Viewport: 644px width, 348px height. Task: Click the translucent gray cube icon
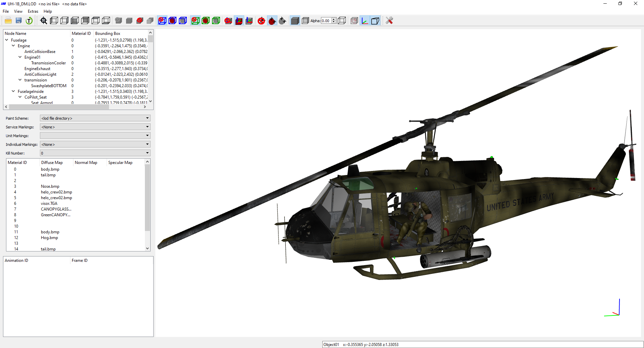click(305, 21)
